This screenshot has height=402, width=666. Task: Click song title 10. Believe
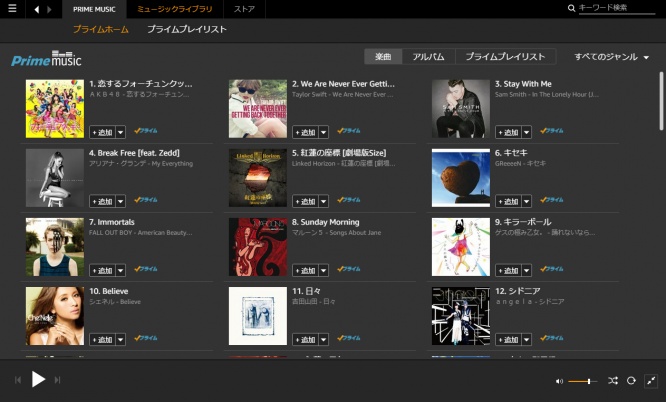pos(109,291)
